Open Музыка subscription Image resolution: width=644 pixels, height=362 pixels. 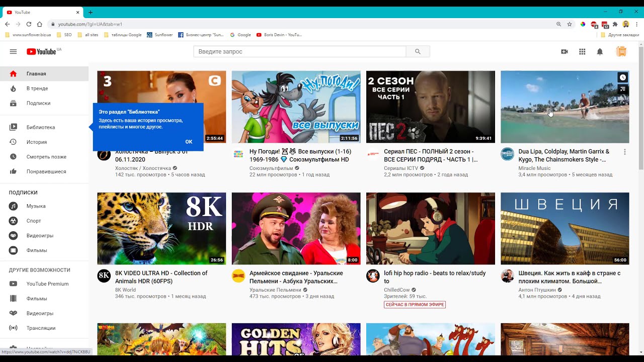point(44,206)
